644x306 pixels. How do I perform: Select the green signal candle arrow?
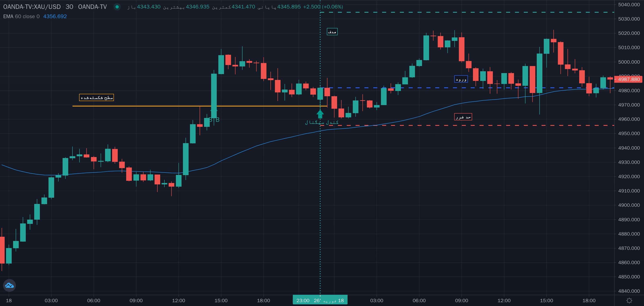coord(320,114)
